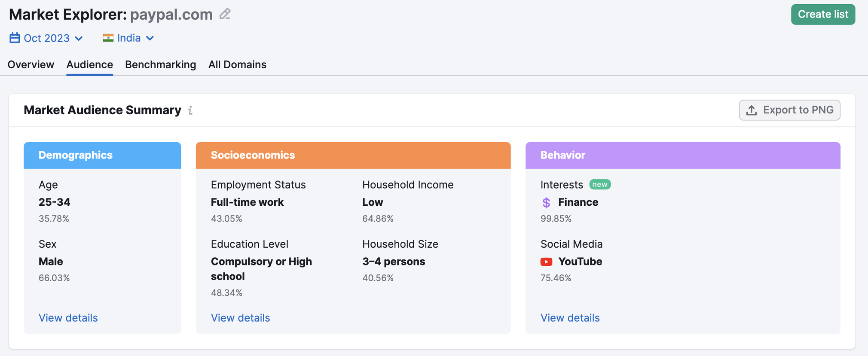Screen dimensions: 868x356
Task: Click the 'Social Media' label
Action: (x=572, y=244)
